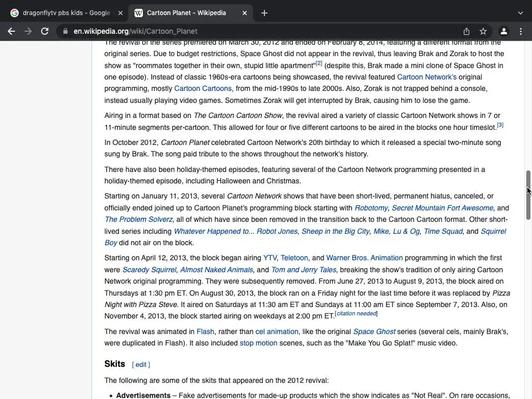Go back using the browser back arrow
Viewport: 532px width, 399px height.
[x=11, y=31]
